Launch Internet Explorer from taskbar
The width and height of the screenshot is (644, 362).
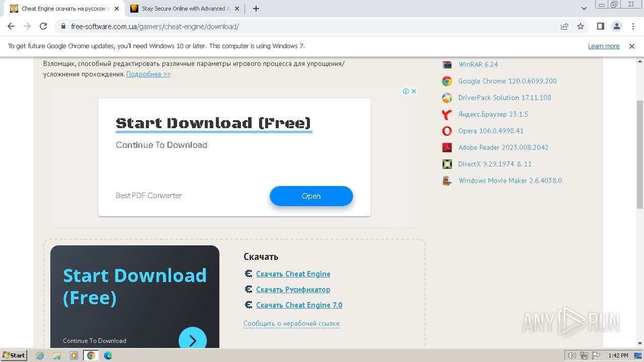click(40, 355)
